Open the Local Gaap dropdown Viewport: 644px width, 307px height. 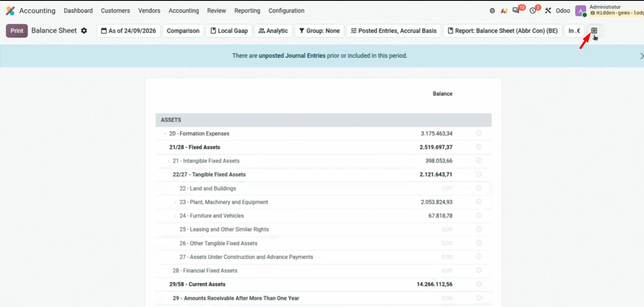pos(229,31)
